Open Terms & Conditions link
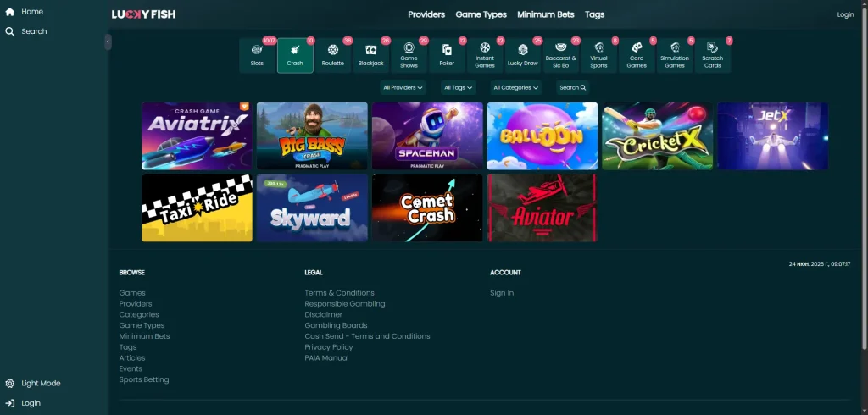Viewport: 868px width, 415px height. click(x=339, y=293)
